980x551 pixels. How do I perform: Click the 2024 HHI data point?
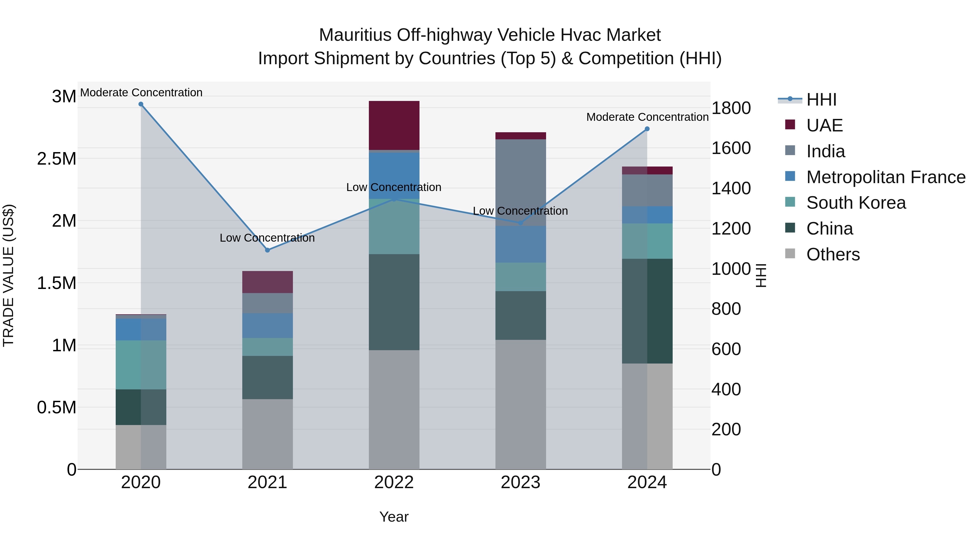click(647, 129)
